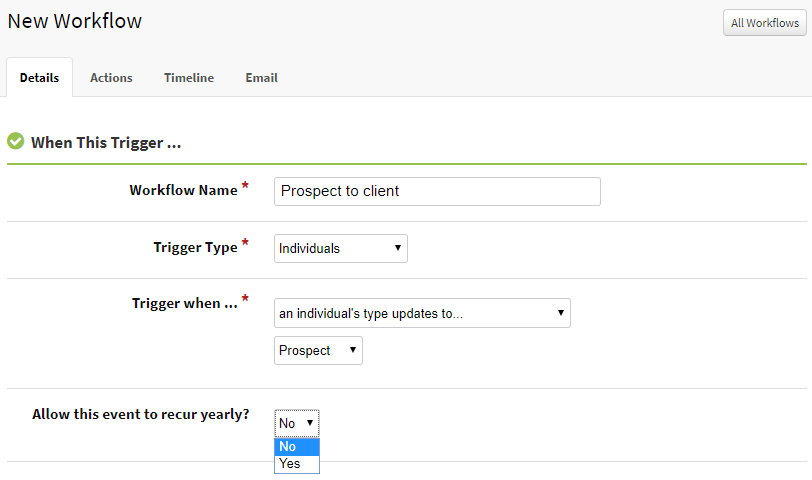Choose Yes for yearly recurrence

click(297, 464)
